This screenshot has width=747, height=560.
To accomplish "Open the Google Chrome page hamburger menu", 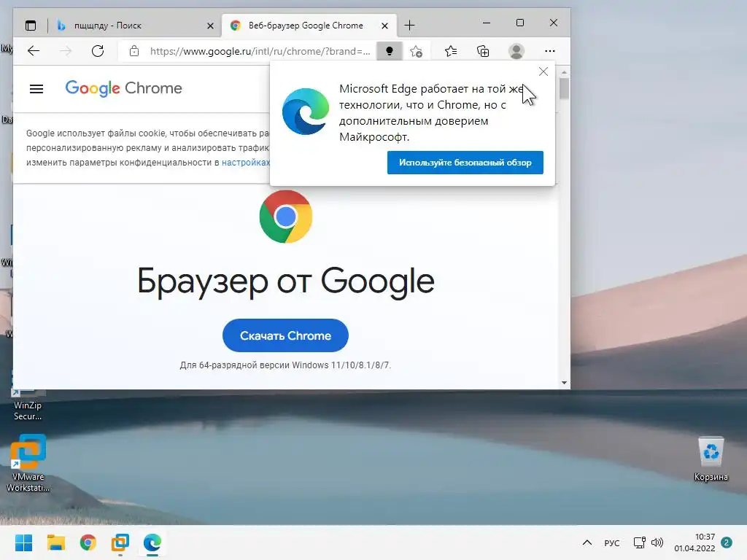I will [x=36, y=88].
